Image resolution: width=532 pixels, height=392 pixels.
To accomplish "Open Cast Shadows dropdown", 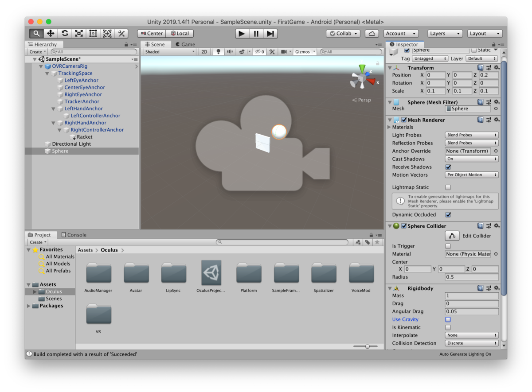I will click(472, 159).
